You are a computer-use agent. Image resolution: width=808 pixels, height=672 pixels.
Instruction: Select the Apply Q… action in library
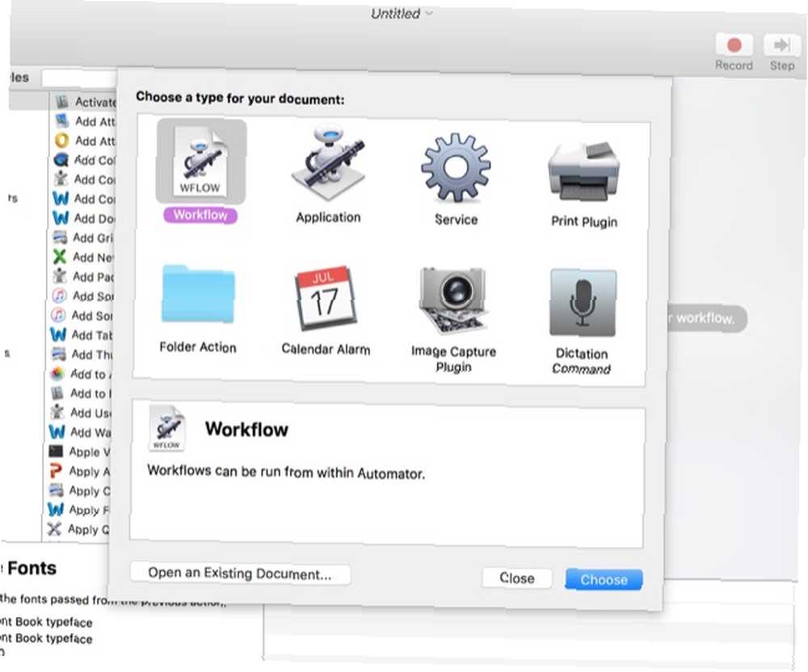78,529
